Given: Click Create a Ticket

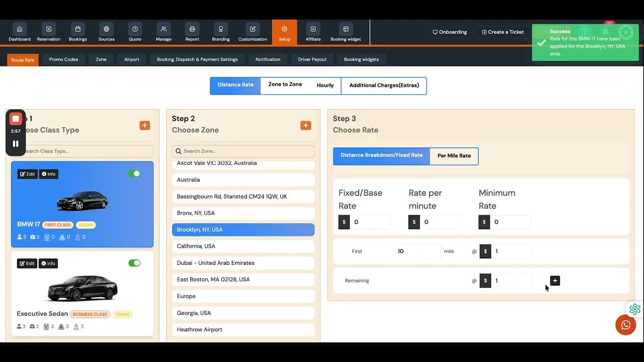Looking at the screenshot, I should pyautogui.click(x=503, y=32).
